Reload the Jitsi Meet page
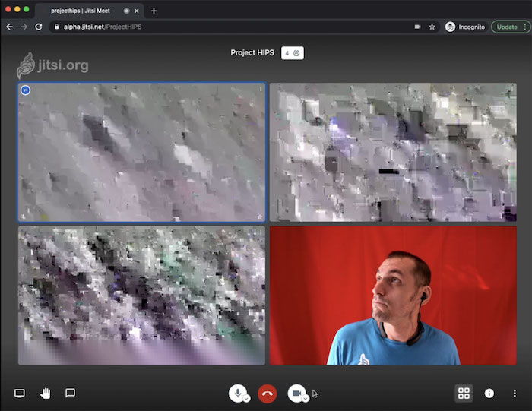Screen dimensions: 532x411 [38, 27]
